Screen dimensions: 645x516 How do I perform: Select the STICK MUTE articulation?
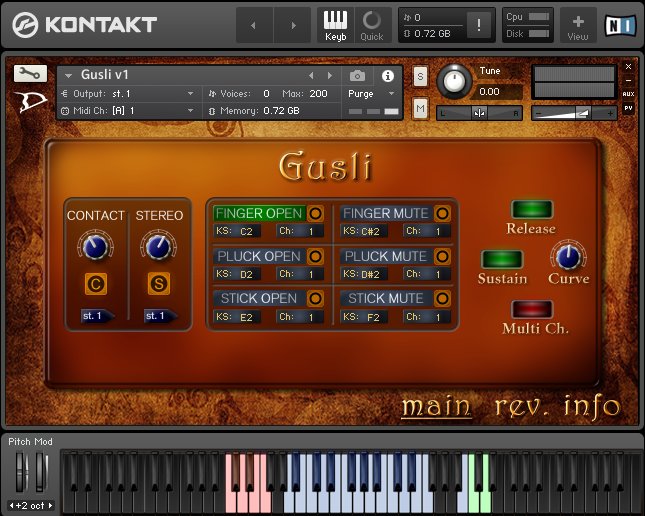click(386, 298)
